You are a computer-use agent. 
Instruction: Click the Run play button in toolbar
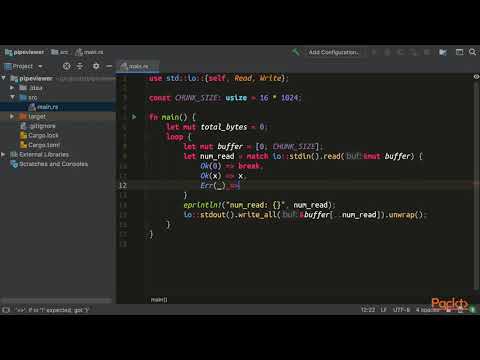point(374,52)
